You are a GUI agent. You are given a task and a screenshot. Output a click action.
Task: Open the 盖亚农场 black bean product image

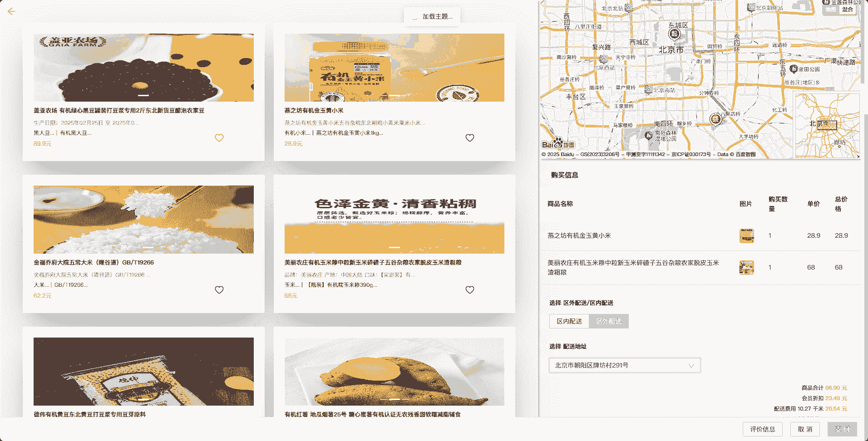143,68
